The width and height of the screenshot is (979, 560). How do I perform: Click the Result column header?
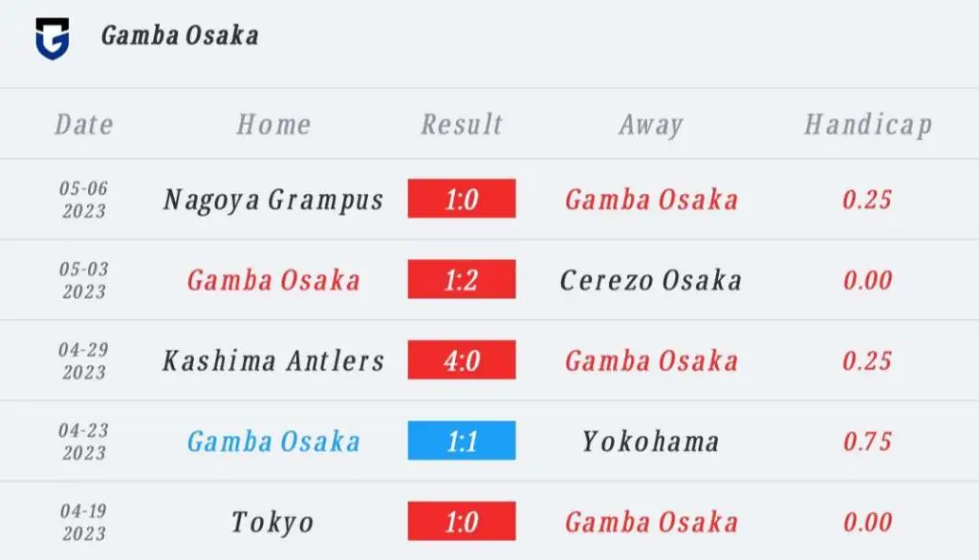pos(462,124)
